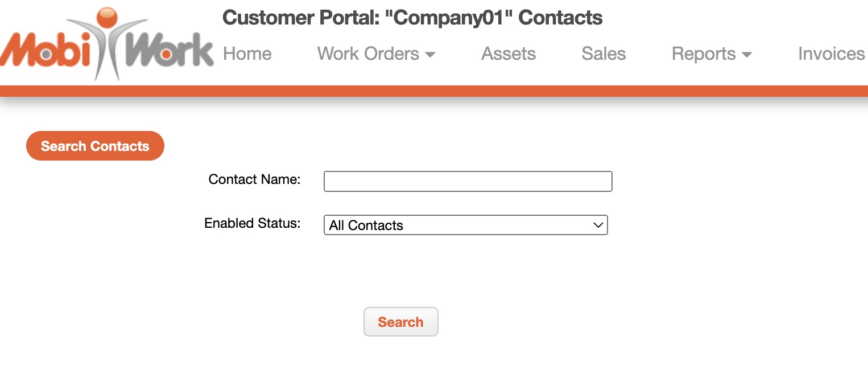
Task: Expand the caret beside Reports
Action: pyautogui.click(x=747, y=55)
